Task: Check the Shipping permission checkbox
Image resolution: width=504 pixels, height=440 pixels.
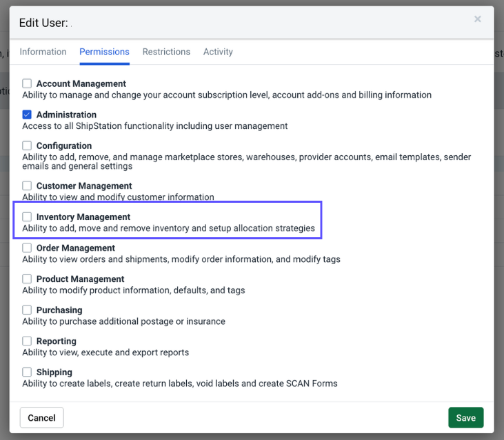Action: (x=27, y=372)
